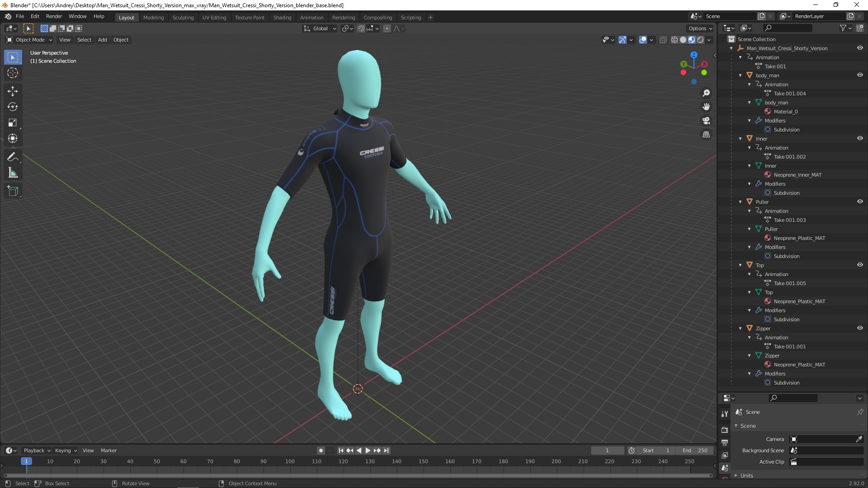Viewport: 868px width, 488px height.
Task: Hide the Puller object in outliner
Action: tap(860, 202)
